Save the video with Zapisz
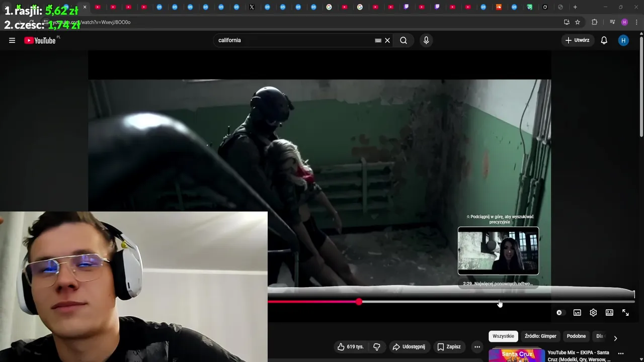The width and height of the screenshot is (644, 362). tap(449, 346)
